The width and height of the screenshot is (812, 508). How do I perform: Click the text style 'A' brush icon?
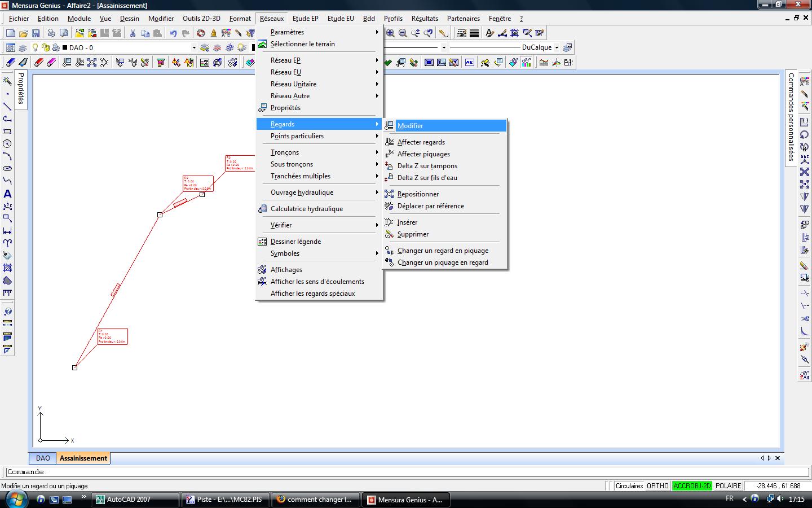coord(489,33)
